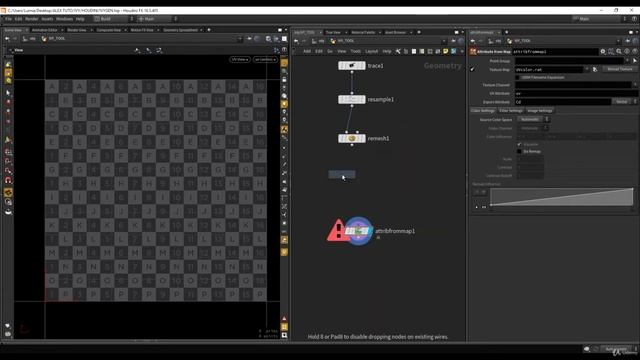Viewport: 640px width, 360px height.
Task: Select the trace1 node
Action: click(x=352, y=65)
